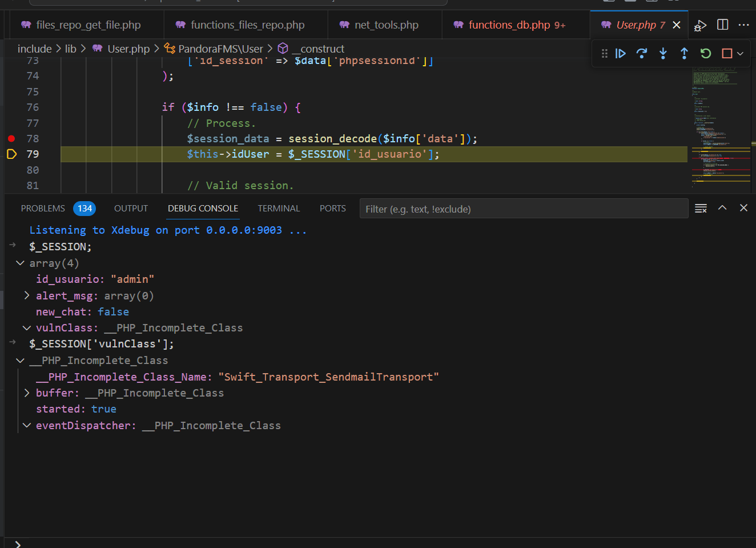Collapse the eventDispatcher property

point(26,426)
